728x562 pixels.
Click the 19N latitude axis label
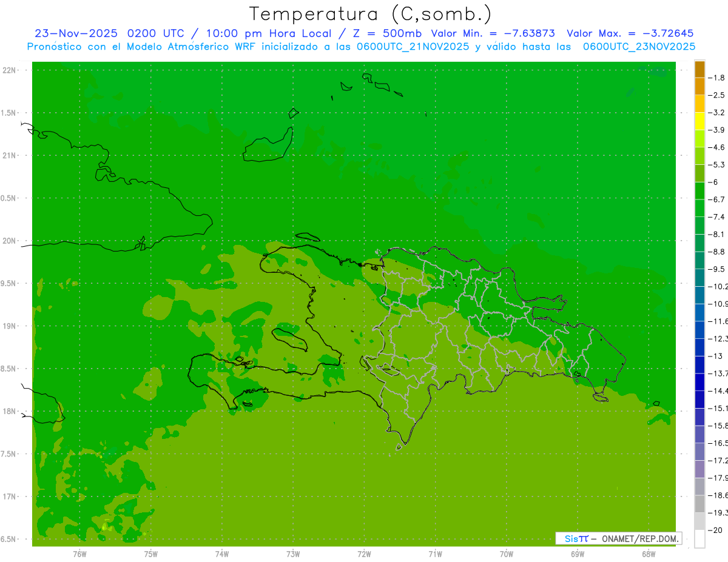click(x=9, y=326)
